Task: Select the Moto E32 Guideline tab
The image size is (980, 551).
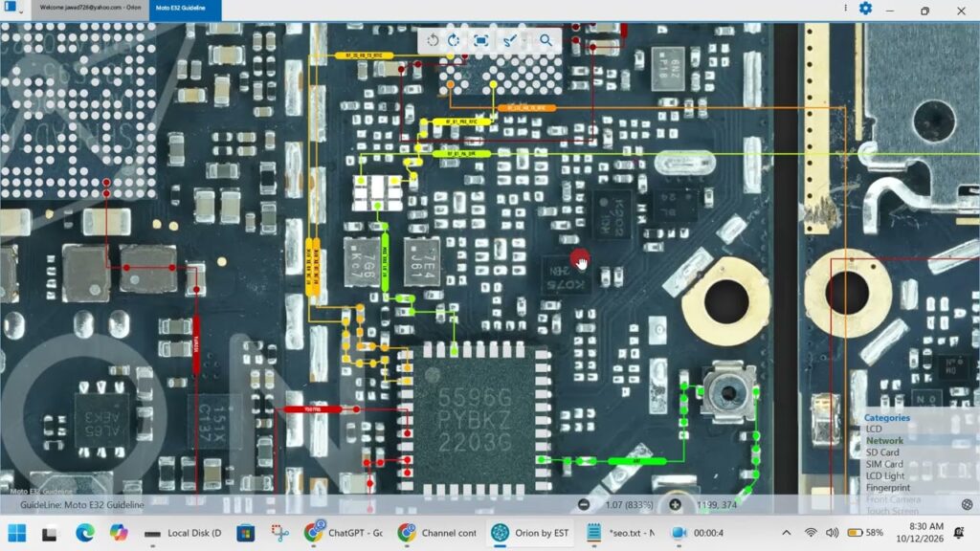Action: coord(185,8)
